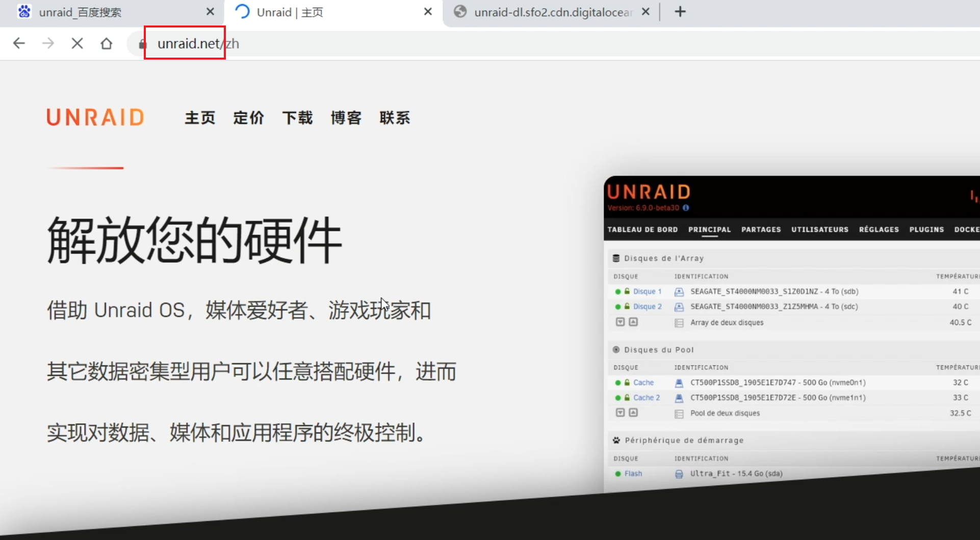Viewport: 980px width, 540px height.
Task: Click the disk icon beside SEAGATE Disque 1
Action: pyautogui.click(x=679, y=291)
